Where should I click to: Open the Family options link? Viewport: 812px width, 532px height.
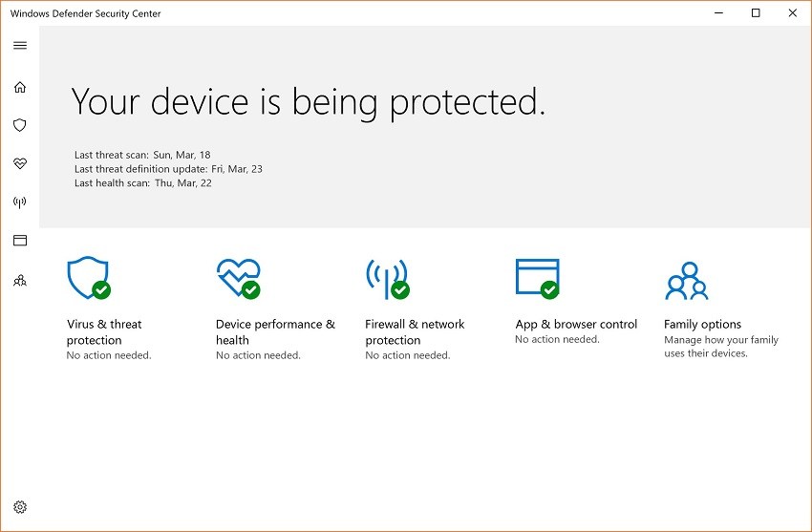[702, 325]
